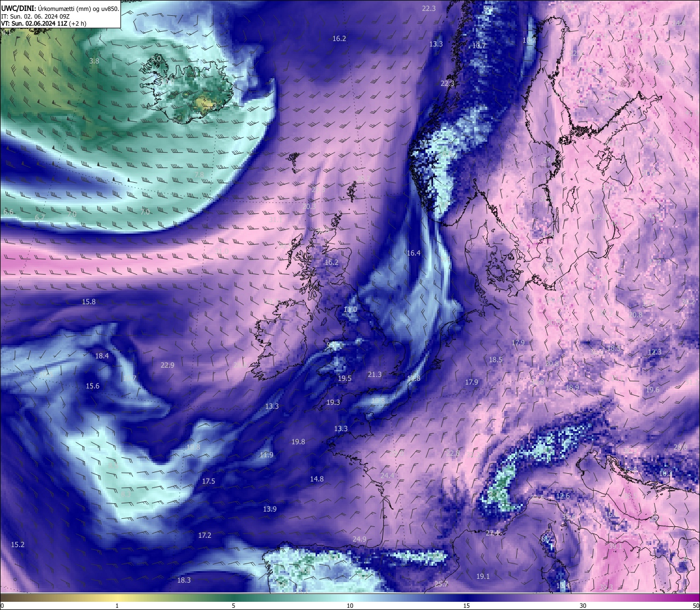Select the map value 14.8

[317, 479]
